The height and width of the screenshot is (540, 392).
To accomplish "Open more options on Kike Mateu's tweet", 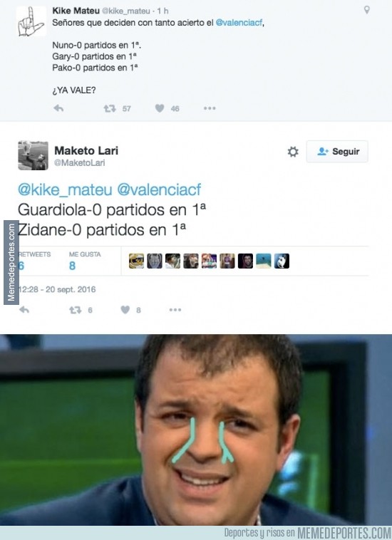I will [x=210, y=108].
